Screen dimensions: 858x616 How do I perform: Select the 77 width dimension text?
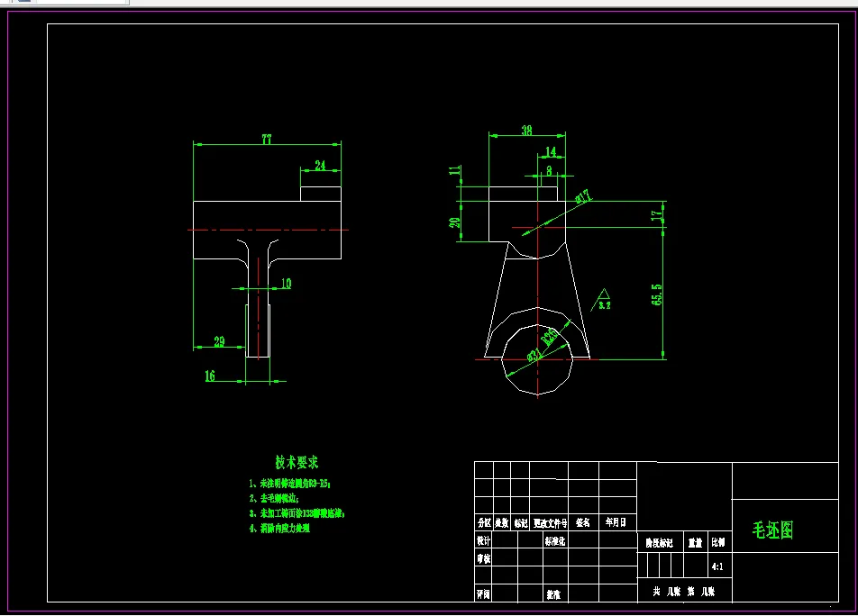click(267, 140)
